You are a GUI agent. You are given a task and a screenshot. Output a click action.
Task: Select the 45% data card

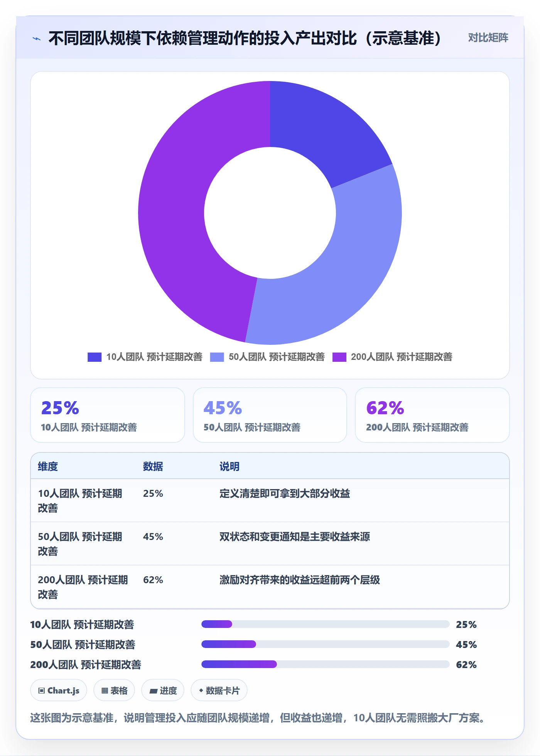pos(270,415)
